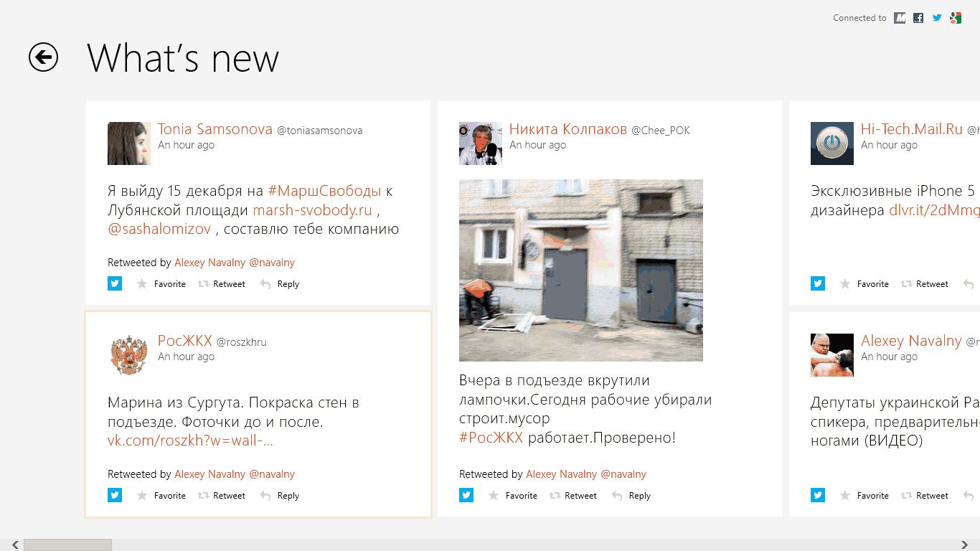The height and width of the screenshot is (551, 980).
Task: Reply to the РосЖКХ tweet
Action: tap(280, 496)
